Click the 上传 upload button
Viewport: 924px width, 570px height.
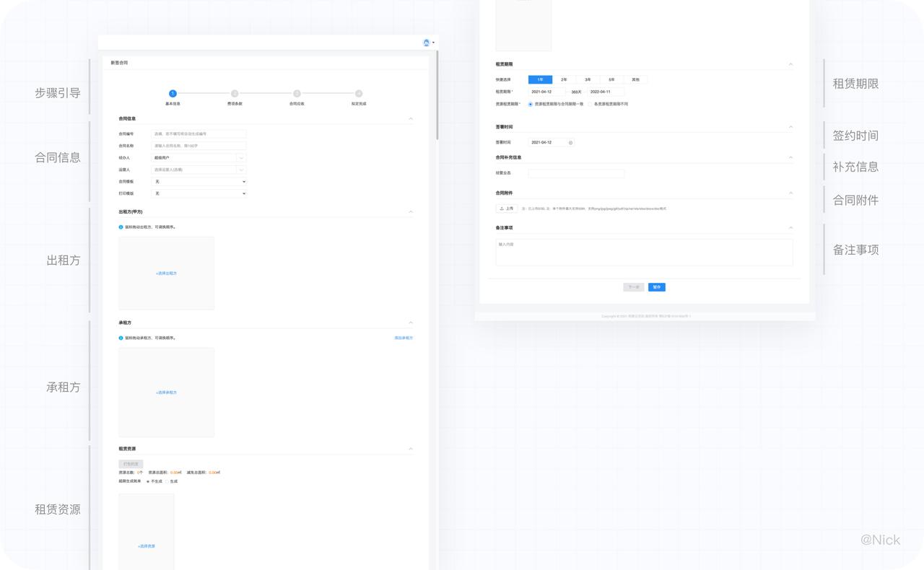click(x=506, y=209)
